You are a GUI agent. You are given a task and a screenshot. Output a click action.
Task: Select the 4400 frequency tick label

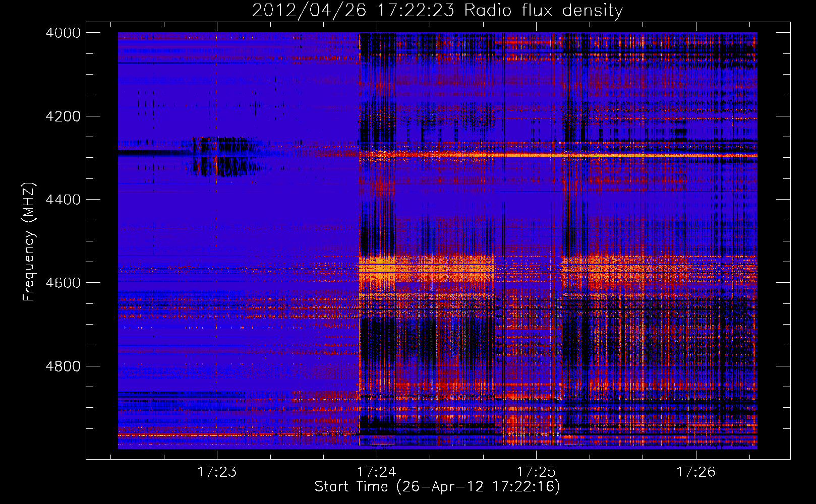point(63,200)
